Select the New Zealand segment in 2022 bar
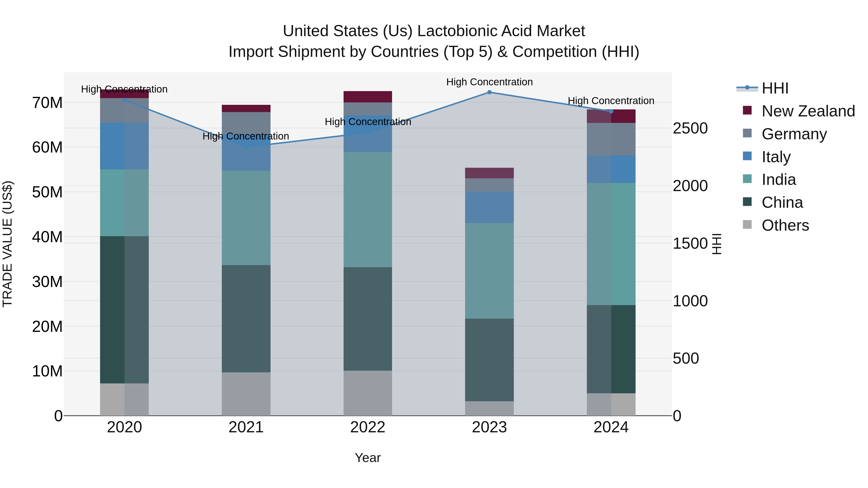This screenshot has height=488, width=868. [x=368, y=97]
